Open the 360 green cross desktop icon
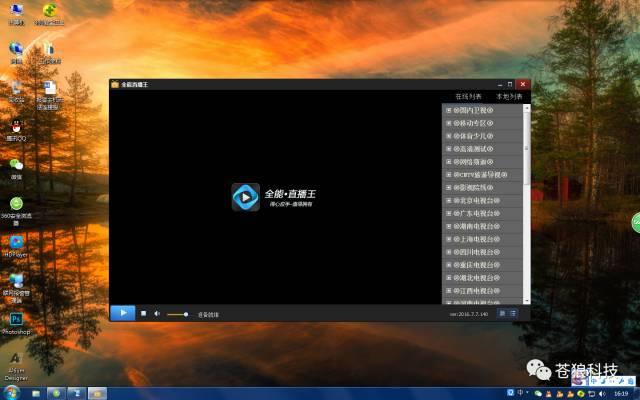The width and height of the screenshot is (640, 400). coord(49,14)
